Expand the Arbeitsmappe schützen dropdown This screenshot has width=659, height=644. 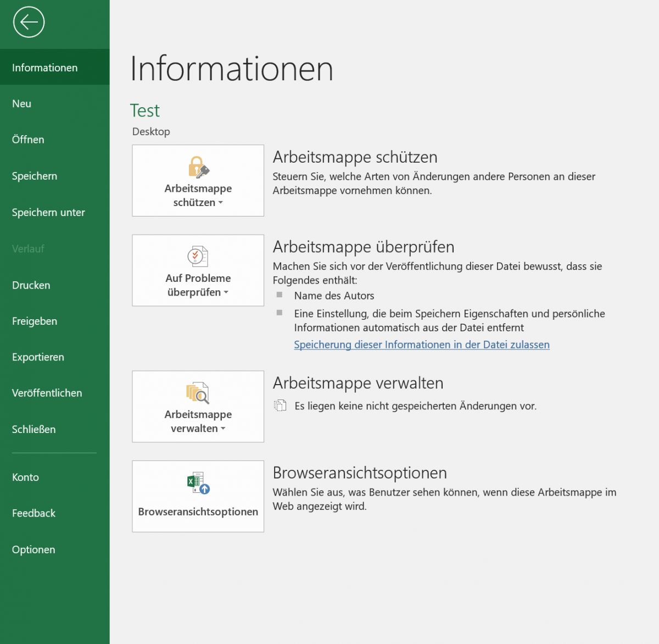[221, 203]
